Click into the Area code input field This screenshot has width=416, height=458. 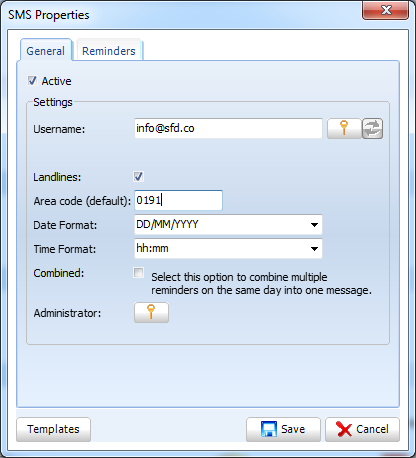[x=178, y=200]
